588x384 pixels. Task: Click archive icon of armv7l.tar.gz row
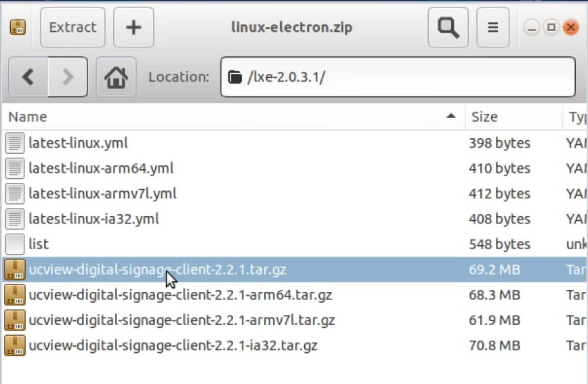(15, 320)
